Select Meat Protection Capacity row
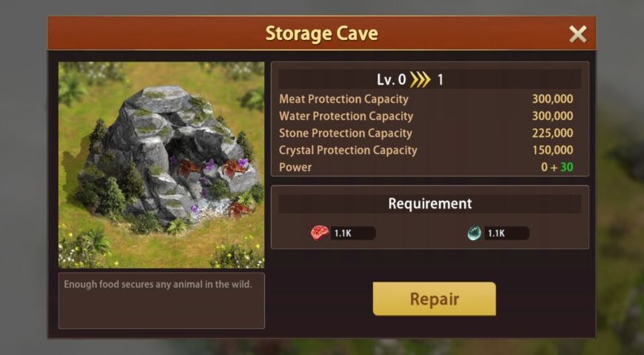 coord(426,99)
